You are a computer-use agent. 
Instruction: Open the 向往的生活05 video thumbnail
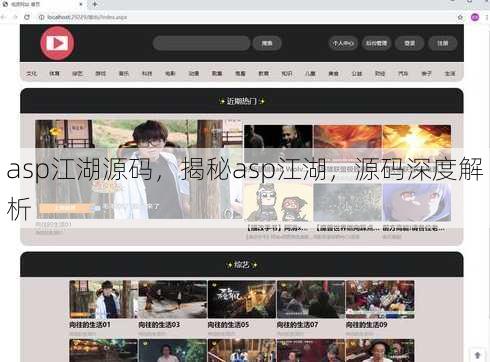click(242, 299)
